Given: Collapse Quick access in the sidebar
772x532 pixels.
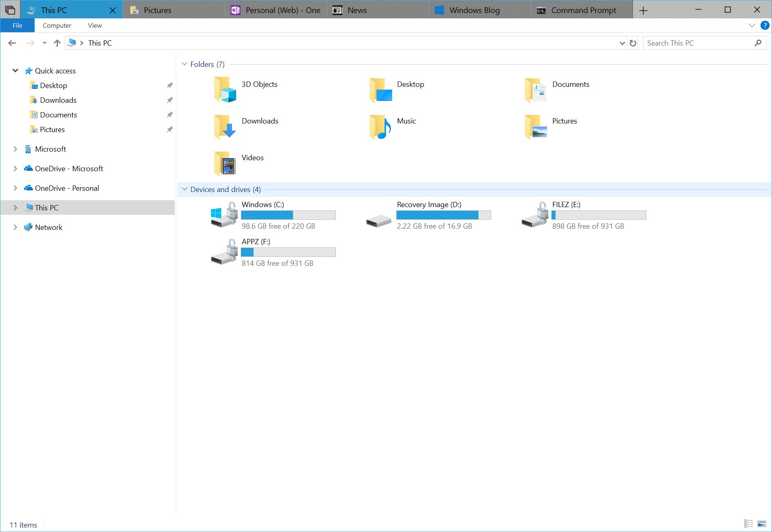Looking at the screenshot, I should (15, 71).
